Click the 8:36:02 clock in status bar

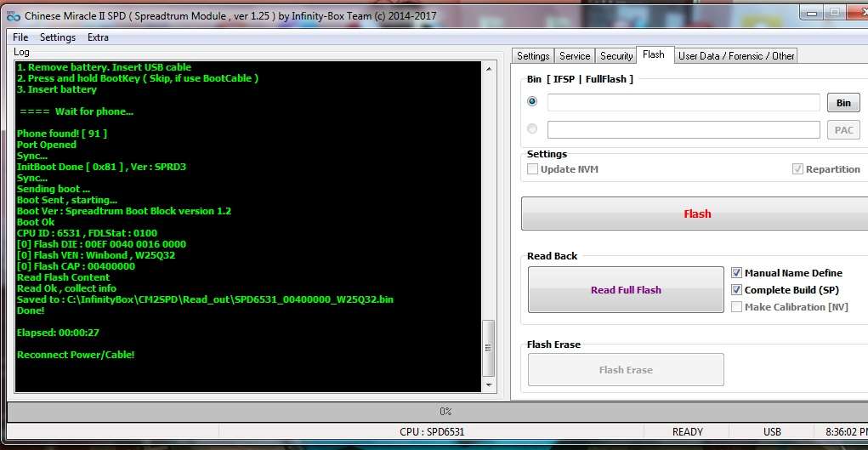[846, 432]
